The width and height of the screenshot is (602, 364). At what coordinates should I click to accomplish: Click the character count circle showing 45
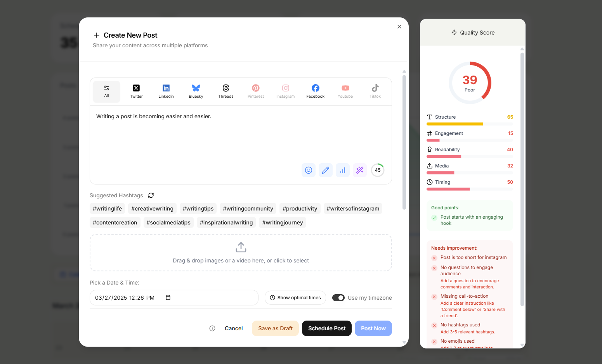378,170
